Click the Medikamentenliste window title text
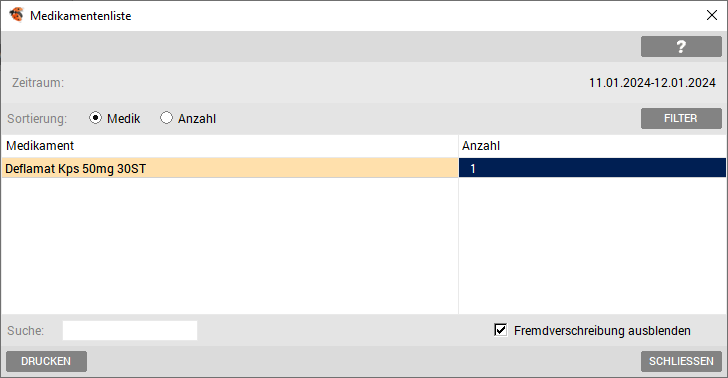The width and height of the screenshot is (728, 378). (81, 16)
